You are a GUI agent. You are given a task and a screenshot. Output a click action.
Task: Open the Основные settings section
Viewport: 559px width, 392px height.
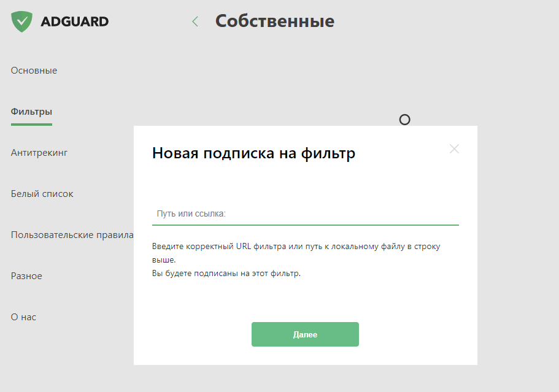tap(34, 71)
